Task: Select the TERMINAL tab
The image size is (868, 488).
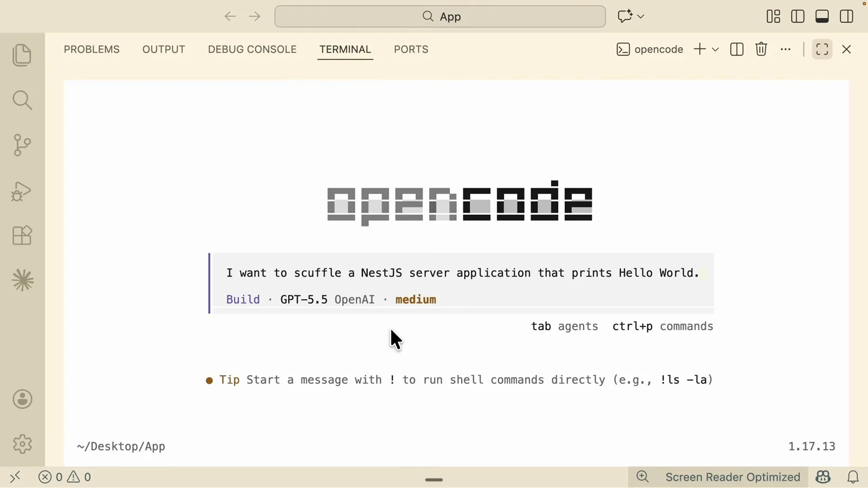Action: (345, 49)
